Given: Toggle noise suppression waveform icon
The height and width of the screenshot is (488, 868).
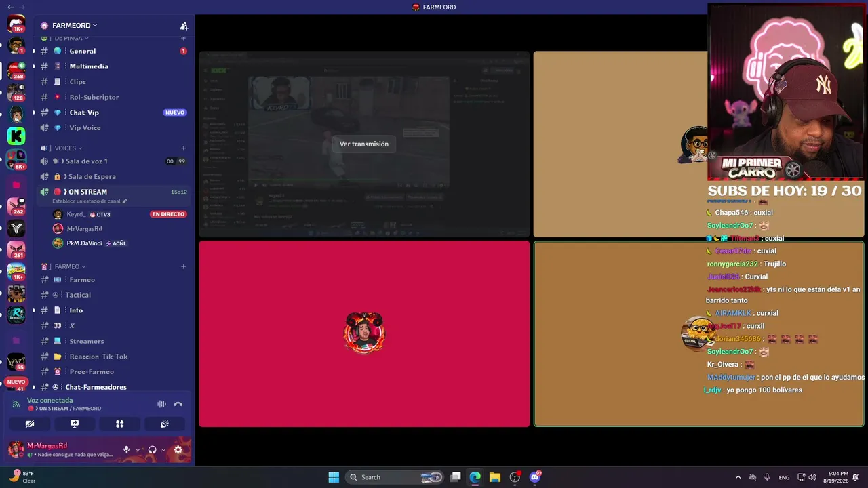Looking at the screenshot, I should click(161, 404).
